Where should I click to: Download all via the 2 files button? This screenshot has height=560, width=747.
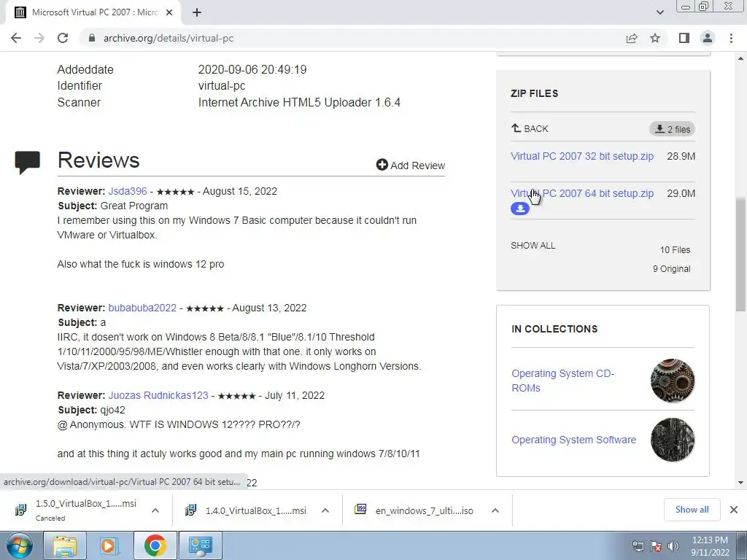[x=672, y=129]
